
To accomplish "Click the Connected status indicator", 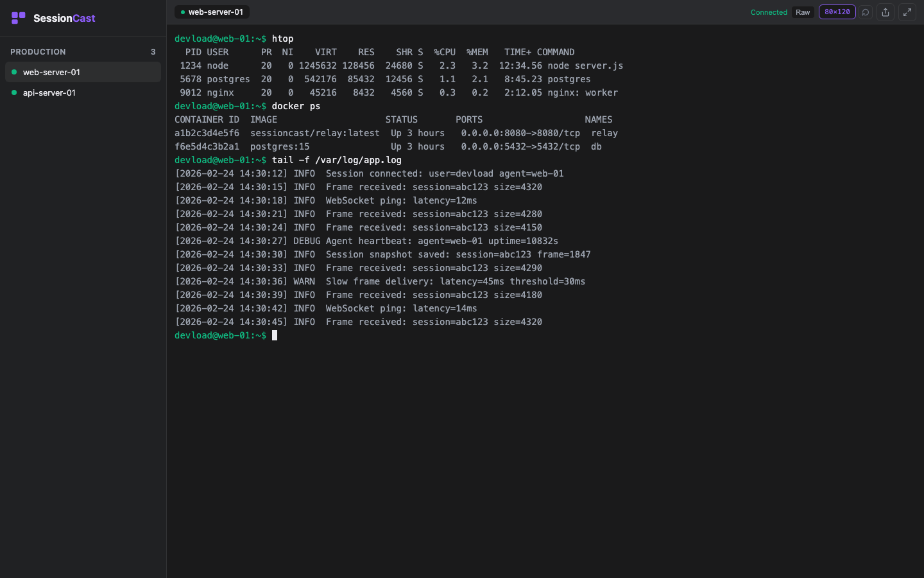I will [x=769, y=12].
